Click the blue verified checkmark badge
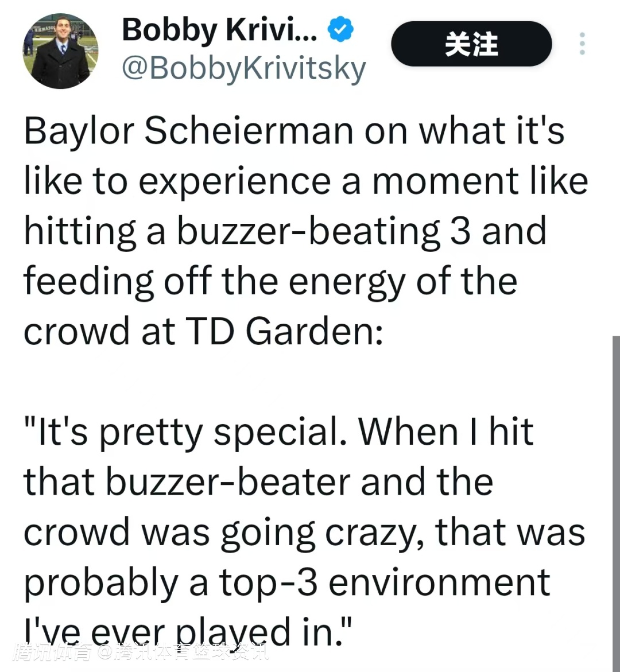The image size is (620, 672). pos(341,30)
